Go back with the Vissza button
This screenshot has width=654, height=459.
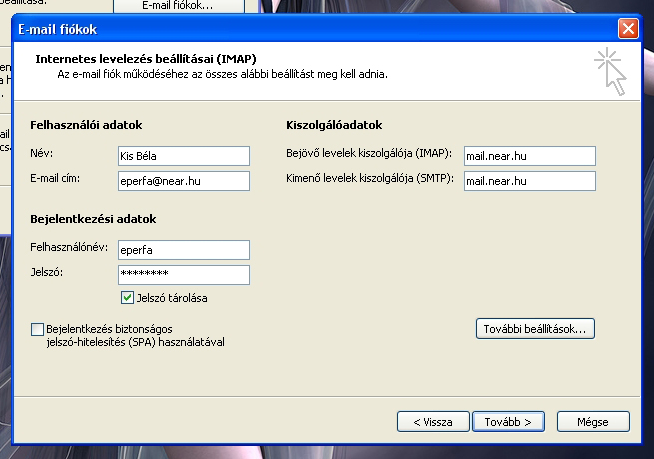click(x=432, y=421)
